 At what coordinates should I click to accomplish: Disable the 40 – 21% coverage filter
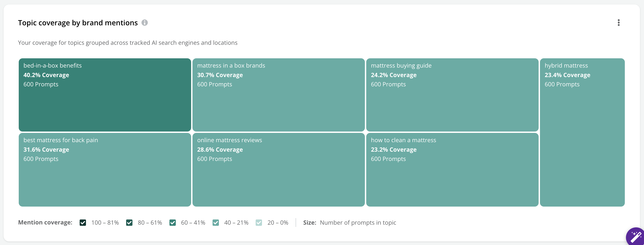[x=216, y=222]
